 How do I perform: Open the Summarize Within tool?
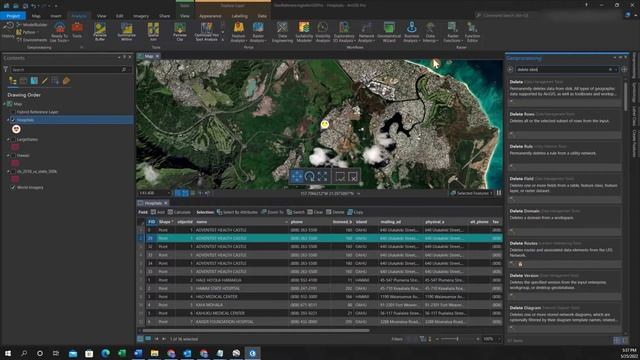pos(127,31)
